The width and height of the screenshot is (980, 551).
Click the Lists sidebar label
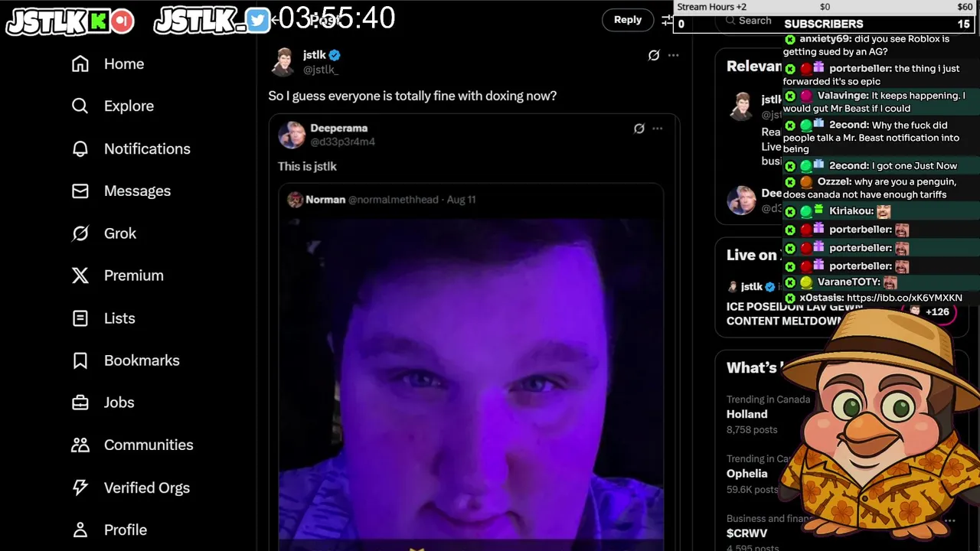[119, 318]
